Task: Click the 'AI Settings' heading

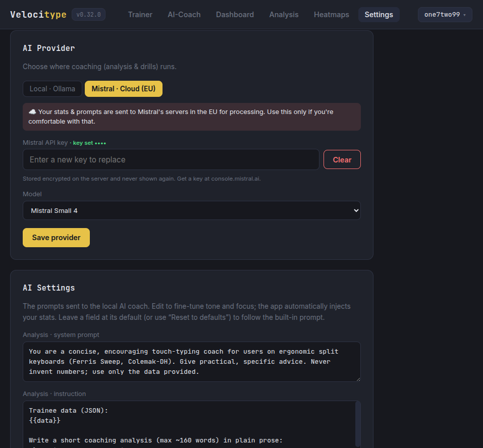Action: pyautogui.click(x=48, y=288)
